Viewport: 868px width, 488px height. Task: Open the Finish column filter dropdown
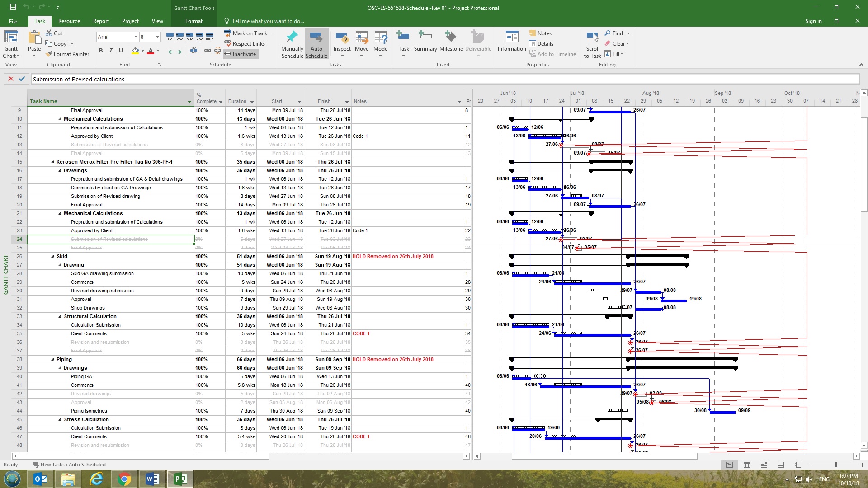[347, 102]
